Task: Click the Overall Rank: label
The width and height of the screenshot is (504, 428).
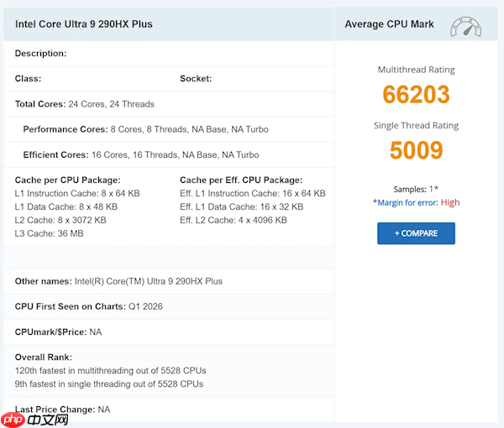Action: pyautogui.click(x=44, y=358)
